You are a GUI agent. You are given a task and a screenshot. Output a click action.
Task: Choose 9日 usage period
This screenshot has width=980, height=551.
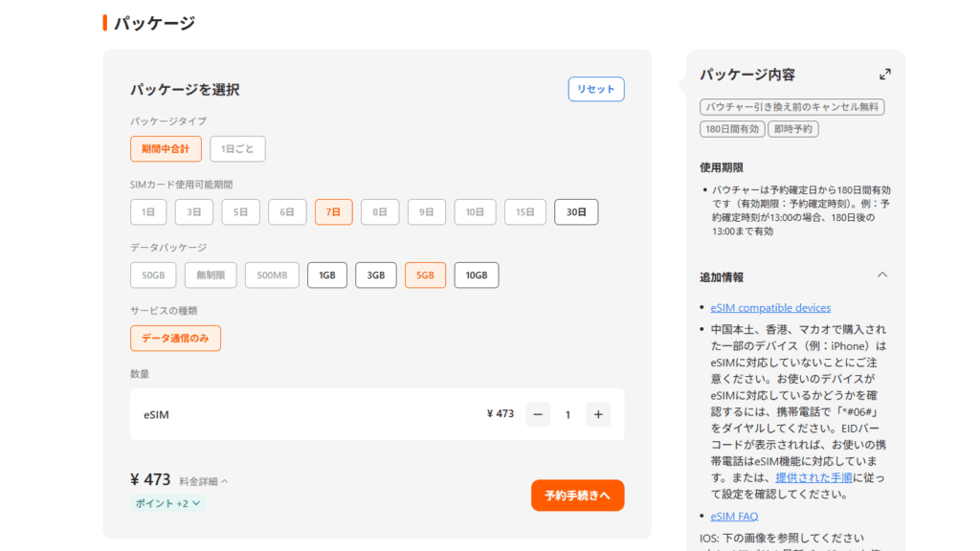[426, 211]
